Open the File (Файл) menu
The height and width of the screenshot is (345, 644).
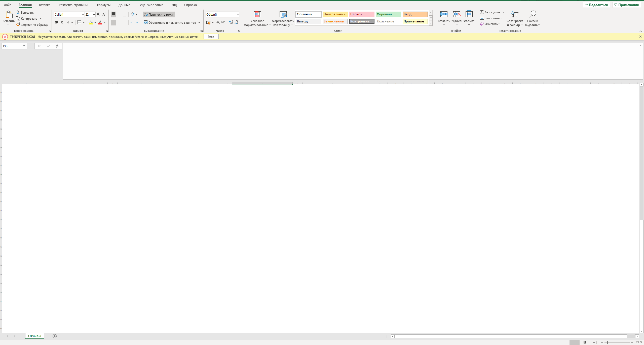[x=8, y=5]
